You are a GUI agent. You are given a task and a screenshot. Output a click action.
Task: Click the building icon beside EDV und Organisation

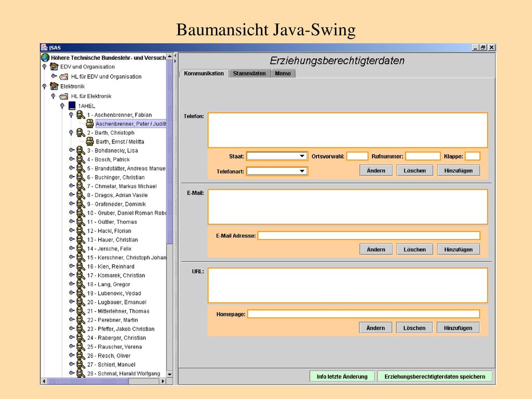(54, 66)
